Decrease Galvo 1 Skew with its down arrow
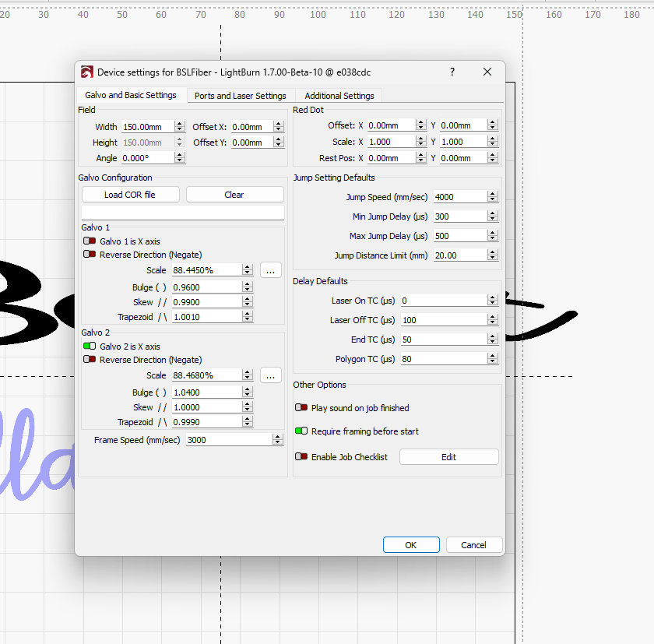This screenshot has width=654, height=644. click(x=248, y=305)
